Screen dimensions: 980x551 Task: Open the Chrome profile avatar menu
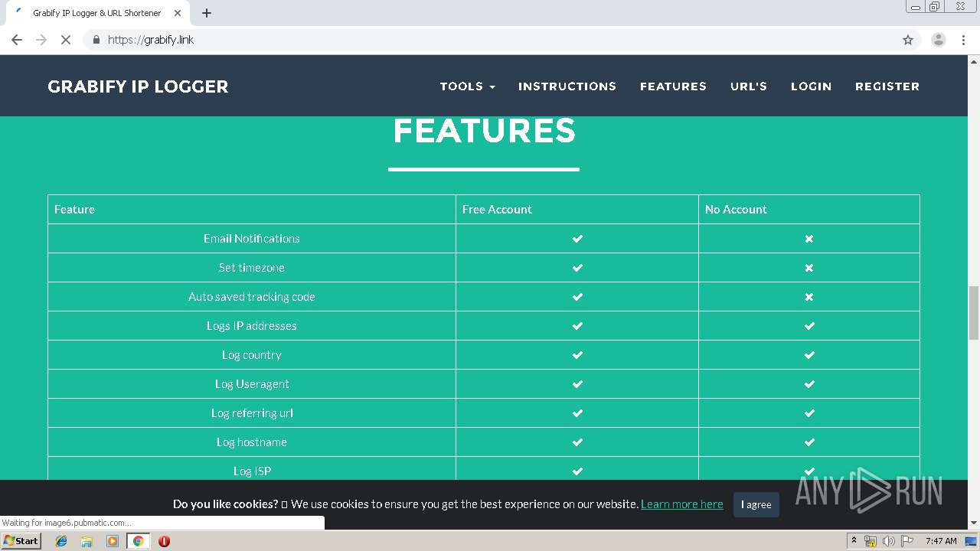pos(939,40)
